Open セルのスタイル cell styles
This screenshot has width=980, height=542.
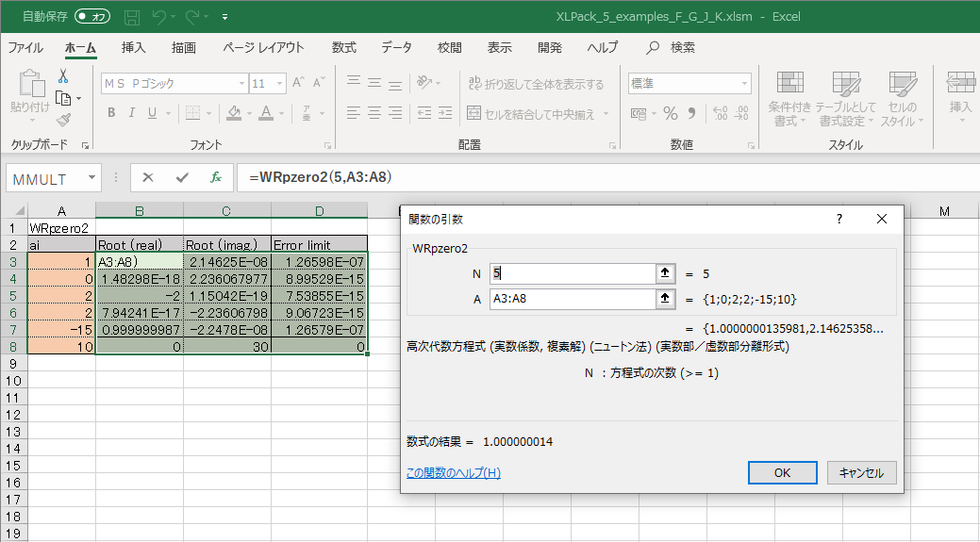902,99
